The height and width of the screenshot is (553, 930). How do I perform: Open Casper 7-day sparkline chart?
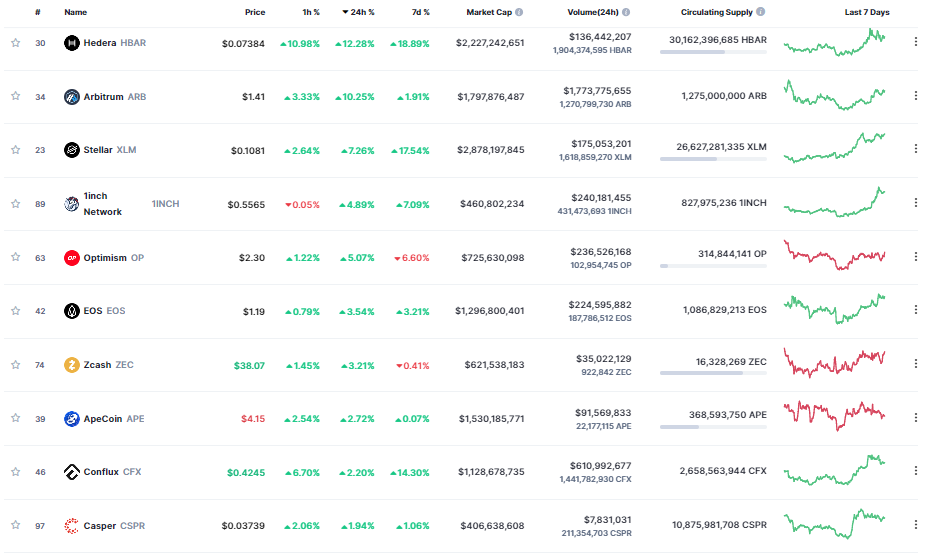[x=834, y=523]
